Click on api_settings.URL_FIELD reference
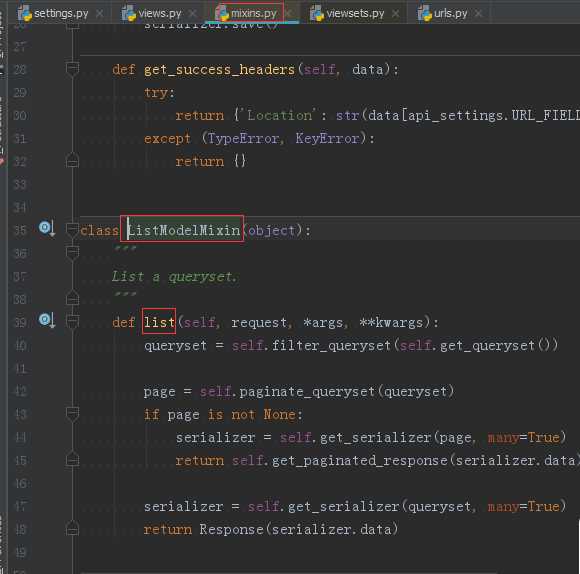This screenshot has height=574, width=580. [493, 116]
